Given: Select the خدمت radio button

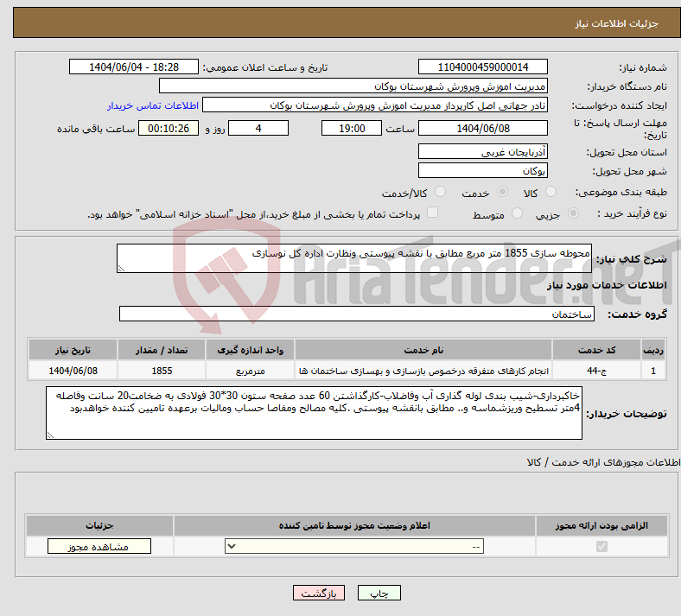Looking at the screenshot, I should click(502, 192).
